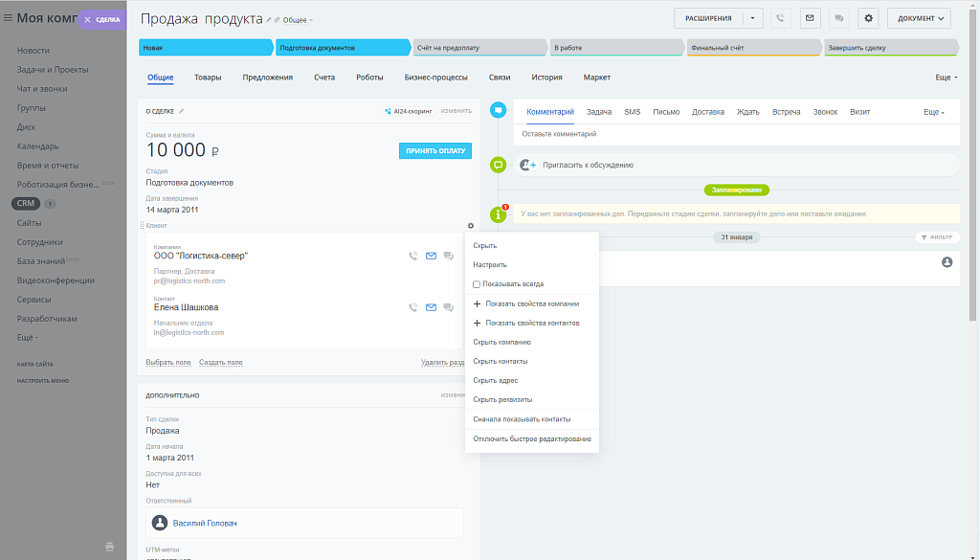
Task: Click the Создать поле link
Action: 220,363
